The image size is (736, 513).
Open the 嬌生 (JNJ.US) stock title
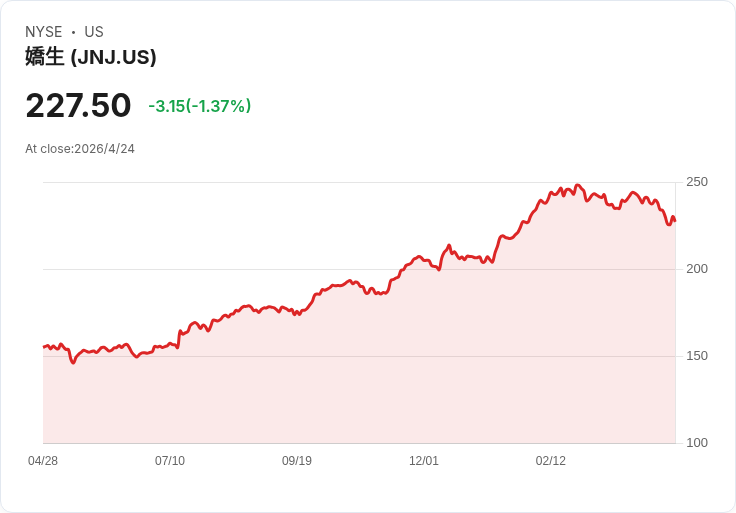(91, 57)
